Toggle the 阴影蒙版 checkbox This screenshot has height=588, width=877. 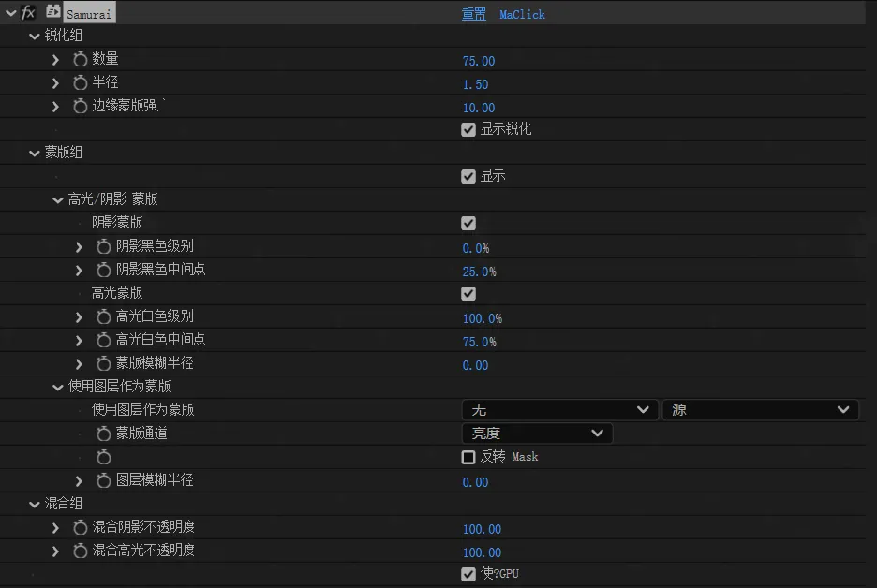pos(468,223)
